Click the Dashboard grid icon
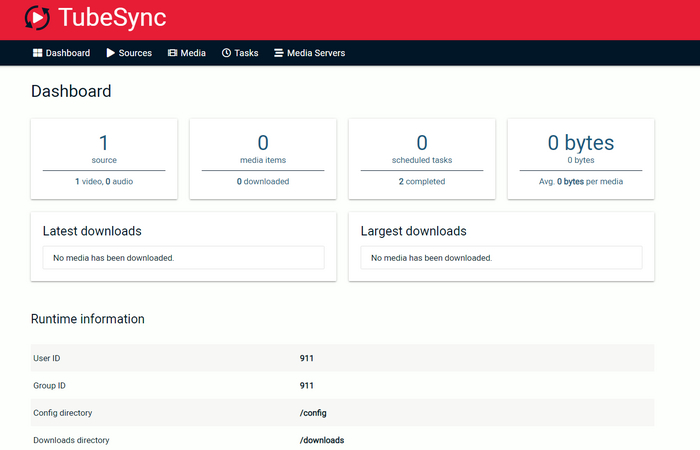Viewport: 700px width, 450px height. (x=37, y=53)
